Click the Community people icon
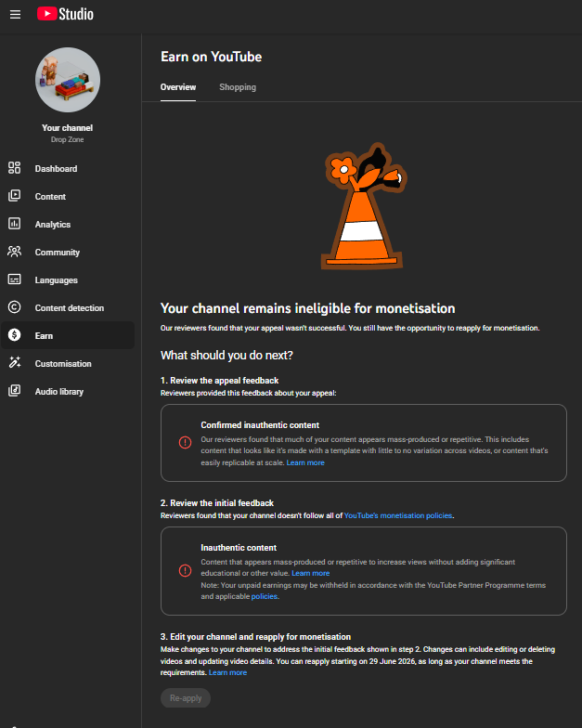582x728 pixels. pyautogui.click(x=15, y=251)
